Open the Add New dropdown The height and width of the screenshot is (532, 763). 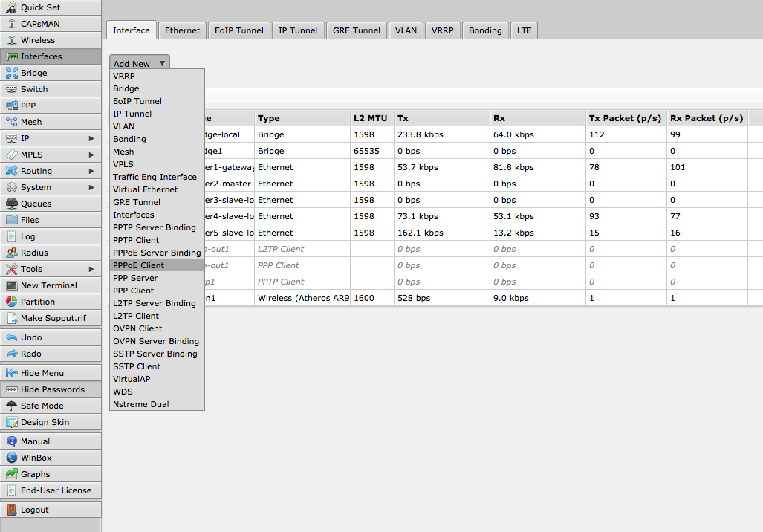coord(138,64)
